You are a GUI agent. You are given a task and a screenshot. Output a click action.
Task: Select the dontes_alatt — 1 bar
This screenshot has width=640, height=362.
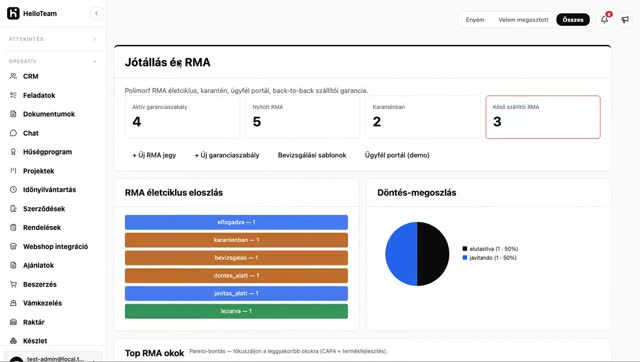(x=236, y=275)
